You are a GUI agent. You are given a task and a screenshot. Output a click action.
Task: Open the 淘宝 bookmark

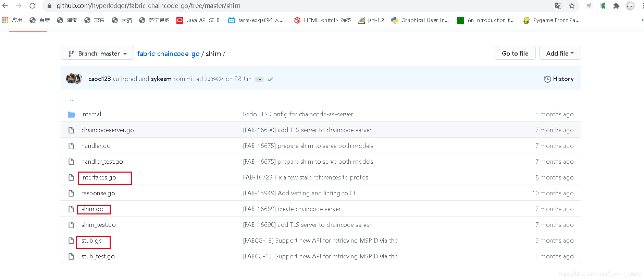click(67, 20)
